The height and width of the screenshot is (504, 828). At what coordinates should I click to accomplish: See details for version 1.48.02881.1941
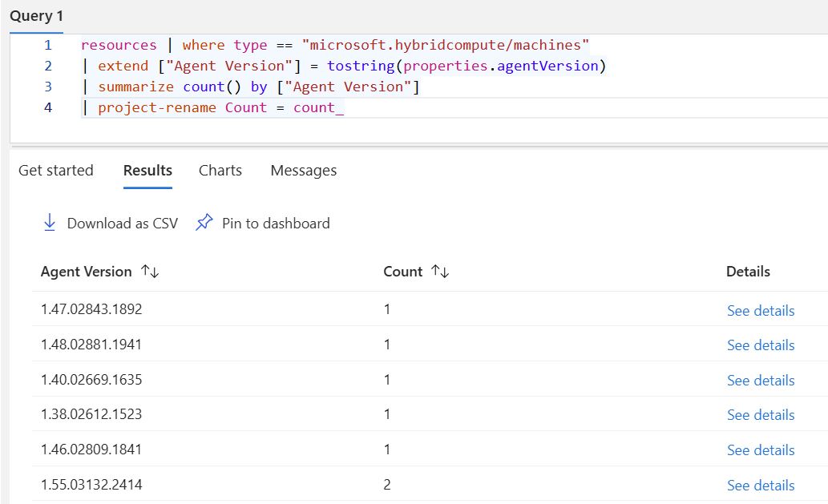point(761,345)
